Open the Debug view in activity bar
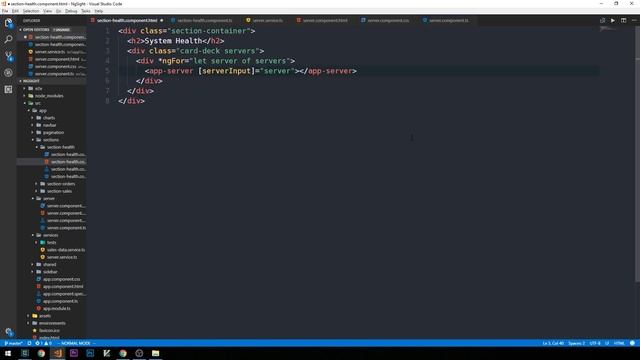 coord(8,73)
